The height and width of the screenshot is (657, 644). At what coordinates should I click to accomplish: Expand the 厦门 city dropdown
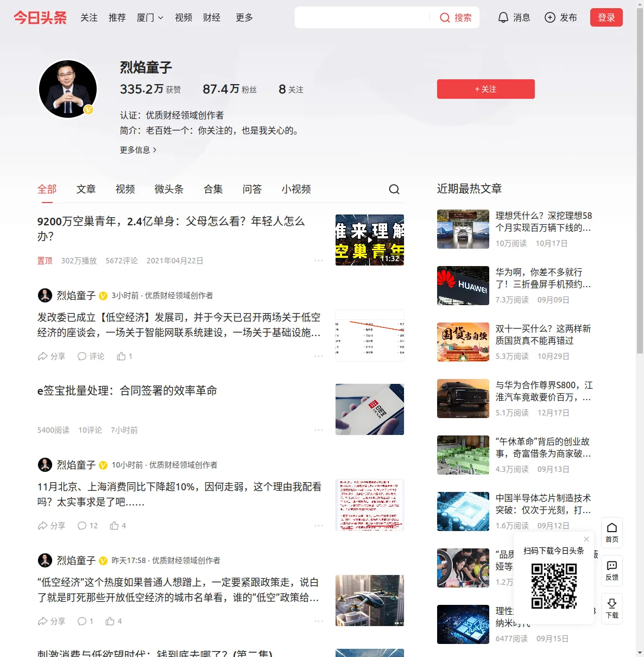pos(150,18)
